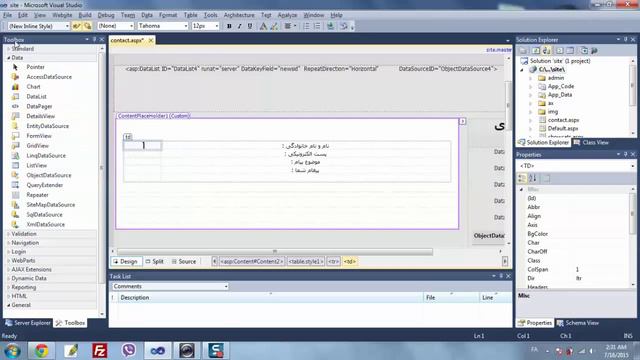Switch to the Source view tab

(x=184, y=262)
